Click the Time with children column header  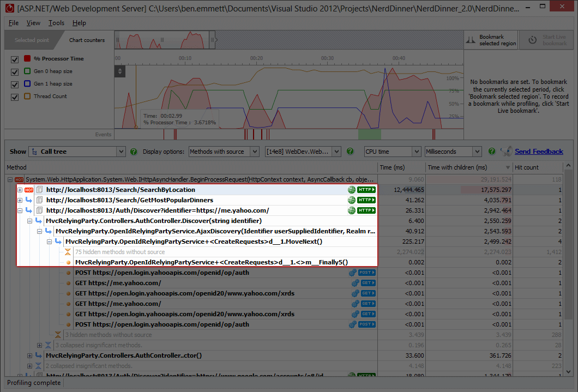point(469,167)
